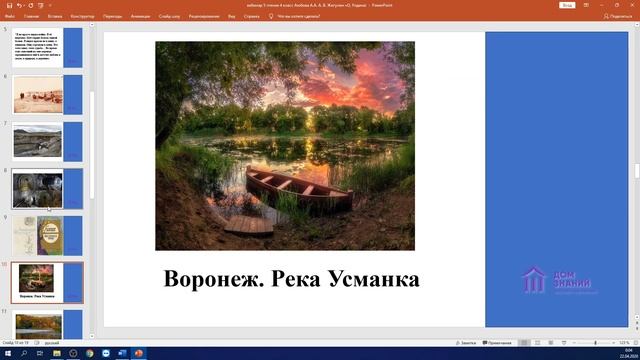Viewport: 640px width, 360px height.
Task: Open Word from taskbar
Action: (x=122, y=353)
